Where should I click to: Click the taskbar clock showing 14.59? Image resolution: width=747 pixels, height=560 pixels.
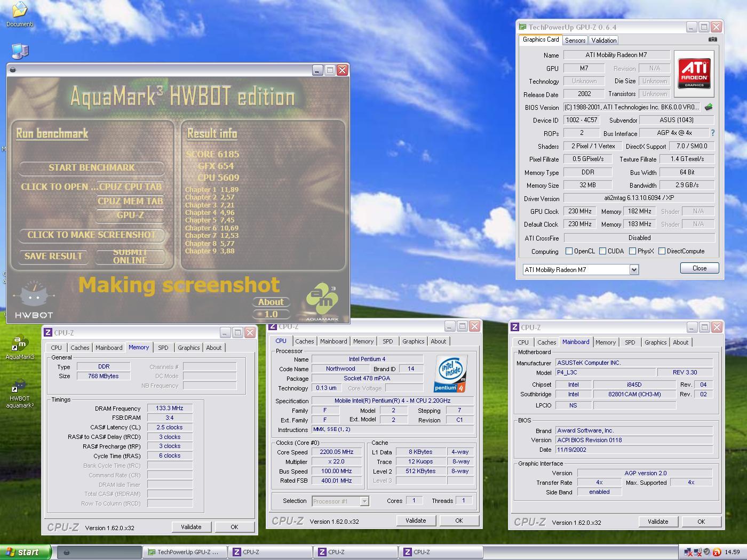732,552
